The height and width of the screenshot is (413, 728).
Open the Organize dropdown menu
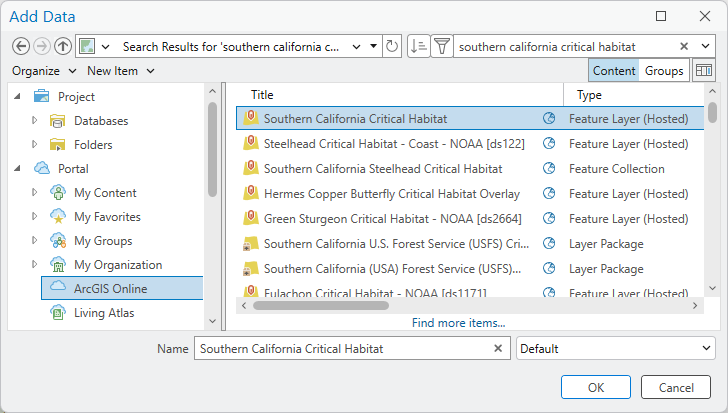click(44, 71)
